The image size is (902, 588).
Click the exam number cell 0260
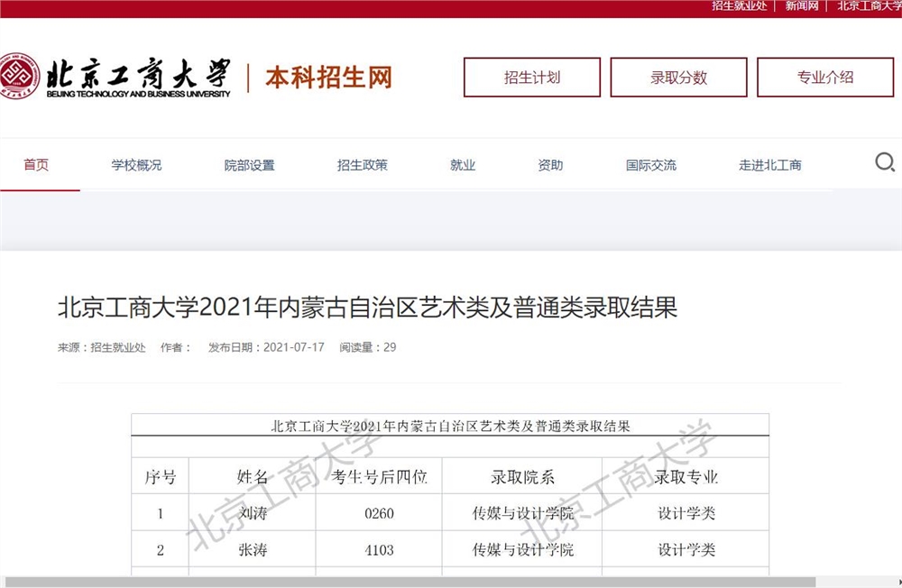pyautogui.click(x=379, y=513)
